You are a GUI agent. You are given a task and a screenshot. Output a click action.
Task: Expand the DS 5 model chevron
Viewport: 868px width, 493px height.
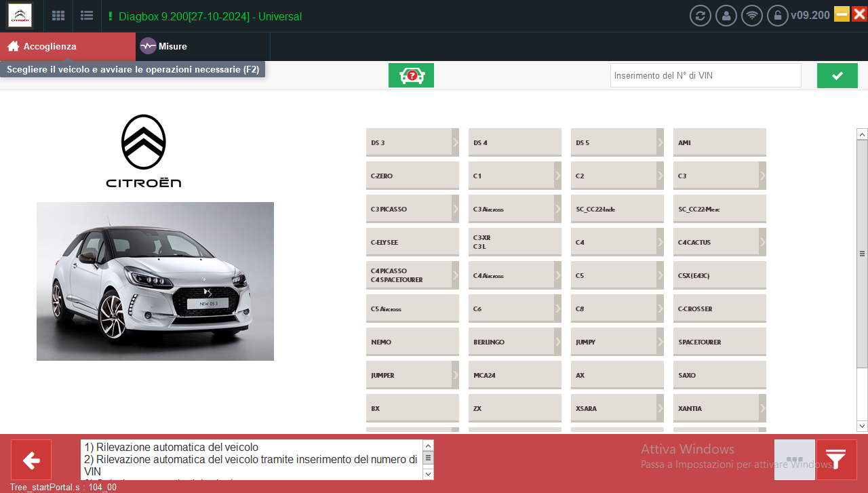pyautogui.click(x=660, y=142)
